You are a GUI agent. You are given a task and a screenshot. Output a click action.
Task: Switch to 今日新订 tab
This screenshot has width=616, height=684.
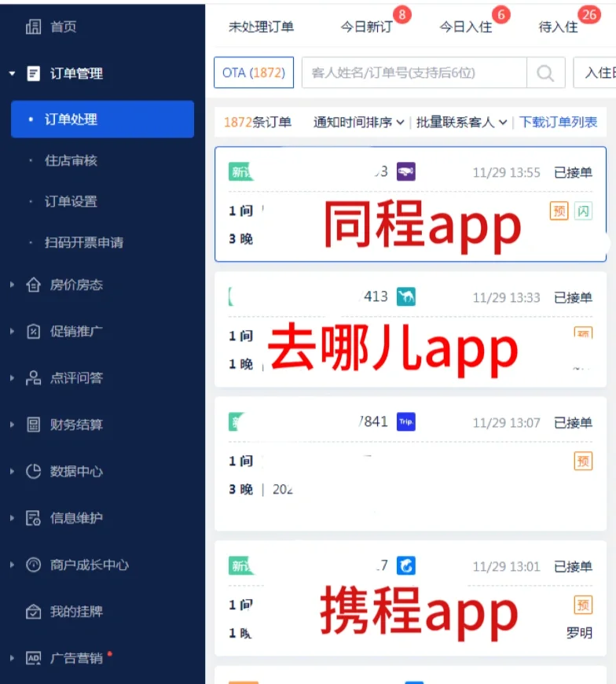pyautogui.click(x=367, y=27)
